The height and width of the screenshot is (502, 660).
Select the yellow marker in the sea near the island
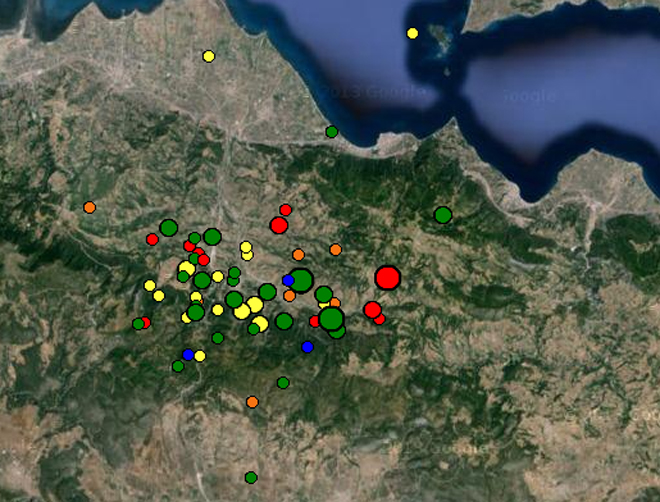tap(412, 33)
